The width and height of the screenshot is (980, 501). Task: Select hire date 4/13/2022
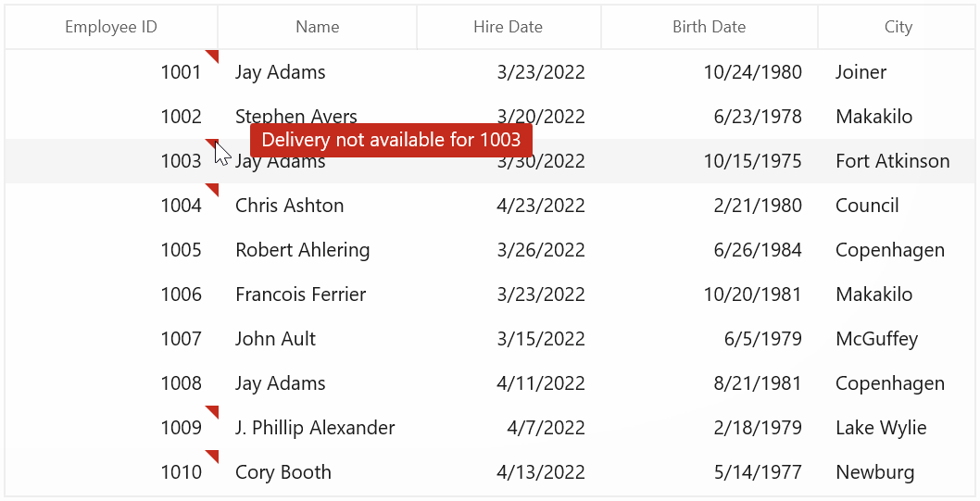point(541,472)
